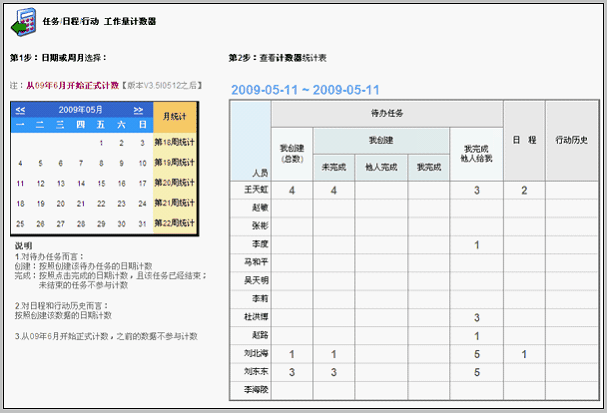Screen dimensions: 608x414
Task: Click 月统计 monthly statistics button
Action: [x=176, y=116]
